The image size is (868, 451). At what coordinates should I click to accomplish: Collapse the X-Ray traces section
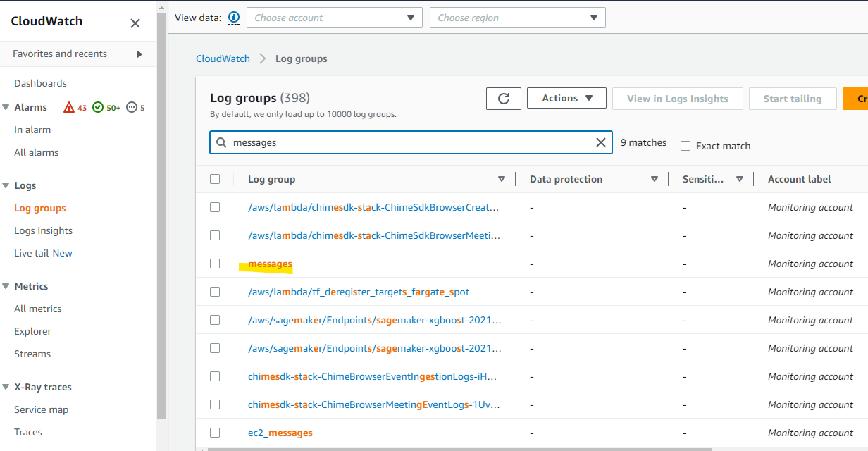tap(7, 387)
